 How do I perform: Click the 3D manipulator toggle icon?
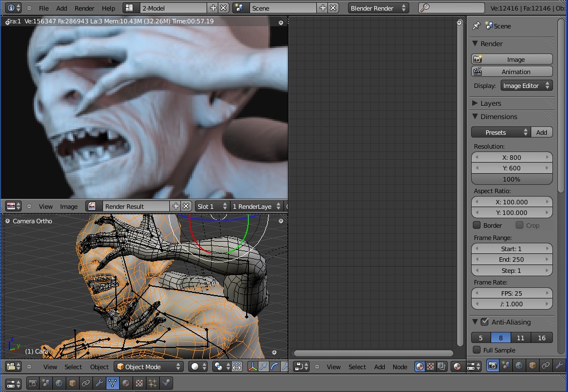[252, 366]
